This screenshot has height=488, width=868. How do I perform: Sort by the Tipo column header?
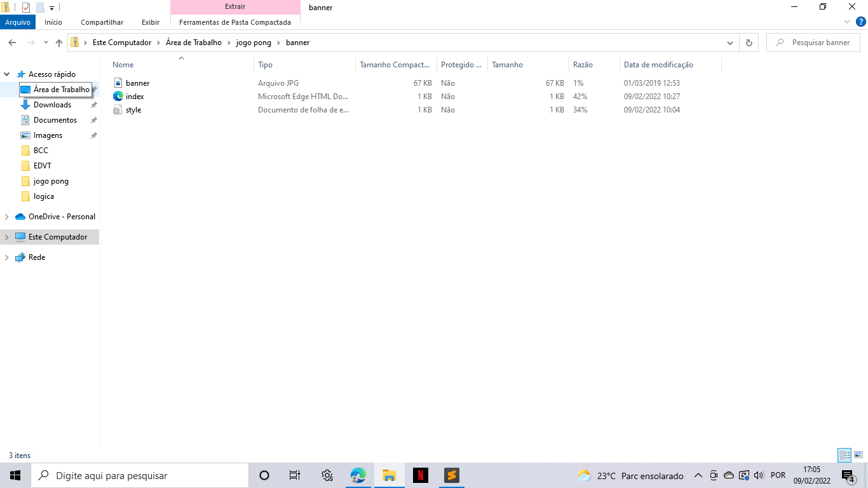(x=304, y=65)
